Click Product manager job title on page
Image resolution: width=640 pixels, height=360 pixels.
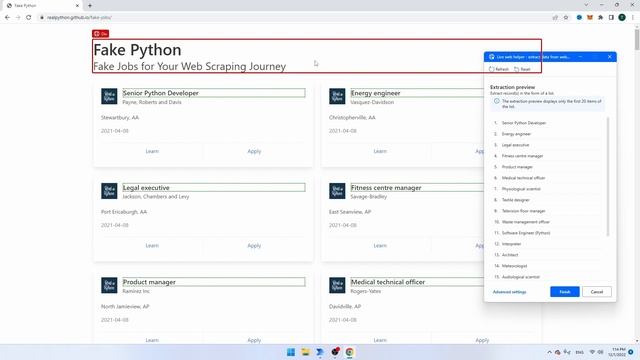149,282
